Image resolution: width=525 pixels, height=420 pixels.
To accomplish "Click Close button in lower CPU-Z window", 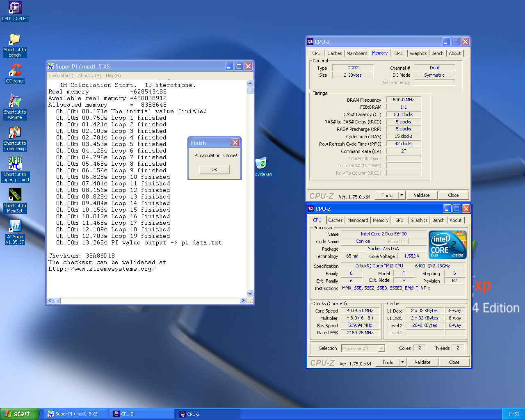I will pos(454,363).
